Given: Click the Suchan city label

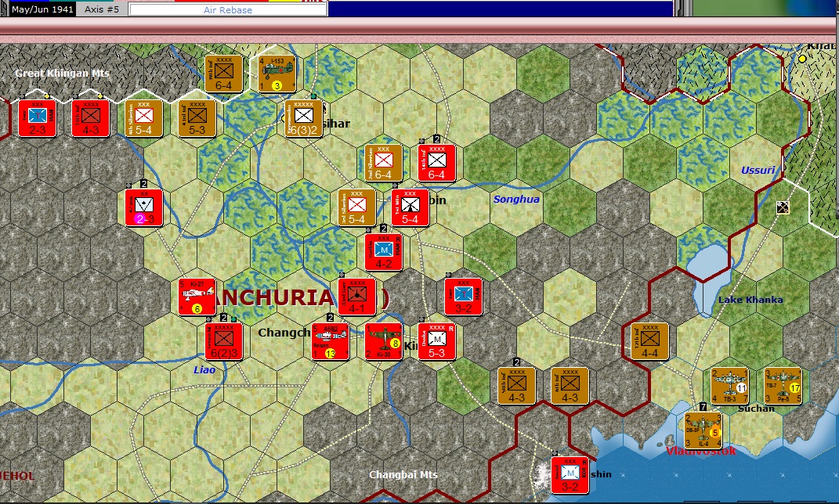Looking at the screenshot, I should 756,409.
